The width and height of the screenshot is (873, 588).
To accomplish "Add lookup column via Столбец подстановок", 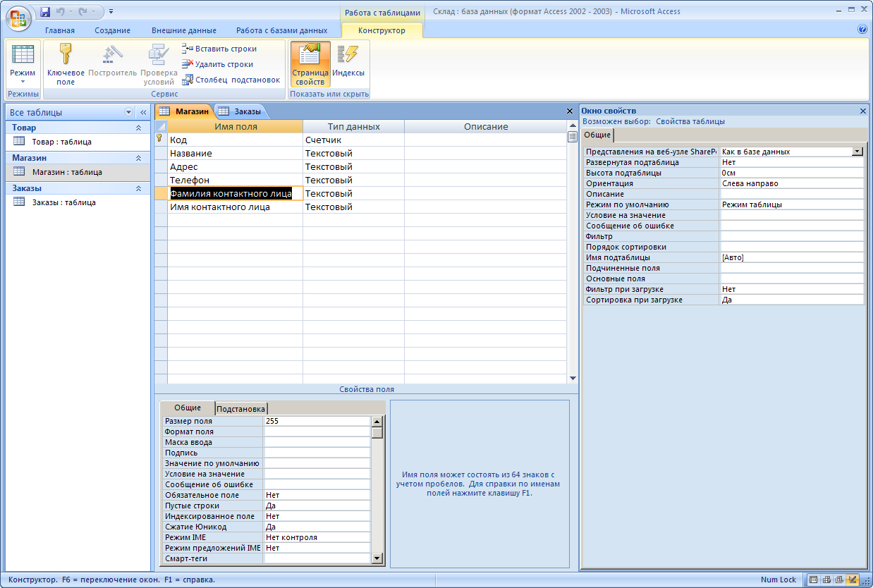I will point(231,80).
